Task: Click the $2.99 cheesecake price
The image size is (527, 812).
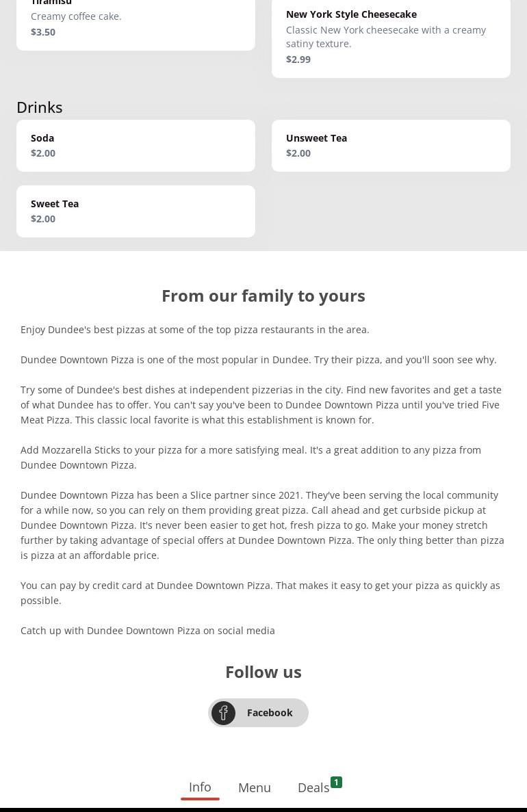Action: pos(298,60)
